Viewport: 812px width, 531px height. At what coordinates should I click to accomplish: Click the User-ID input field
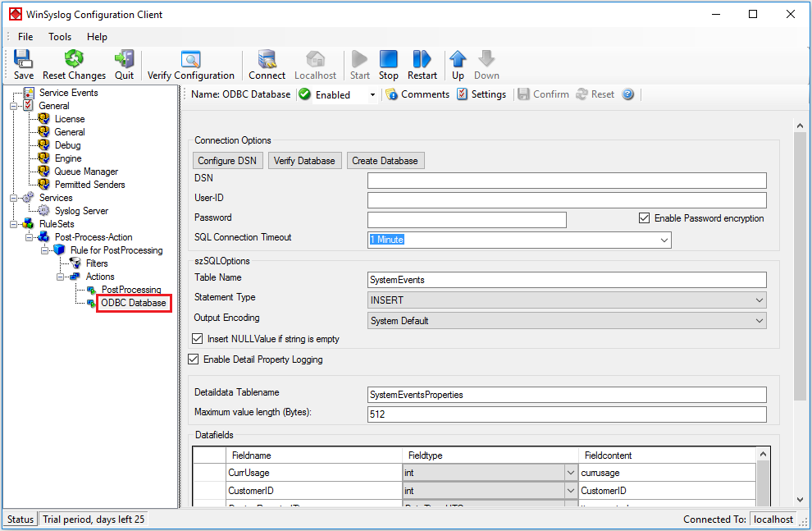tap(567, 200)
